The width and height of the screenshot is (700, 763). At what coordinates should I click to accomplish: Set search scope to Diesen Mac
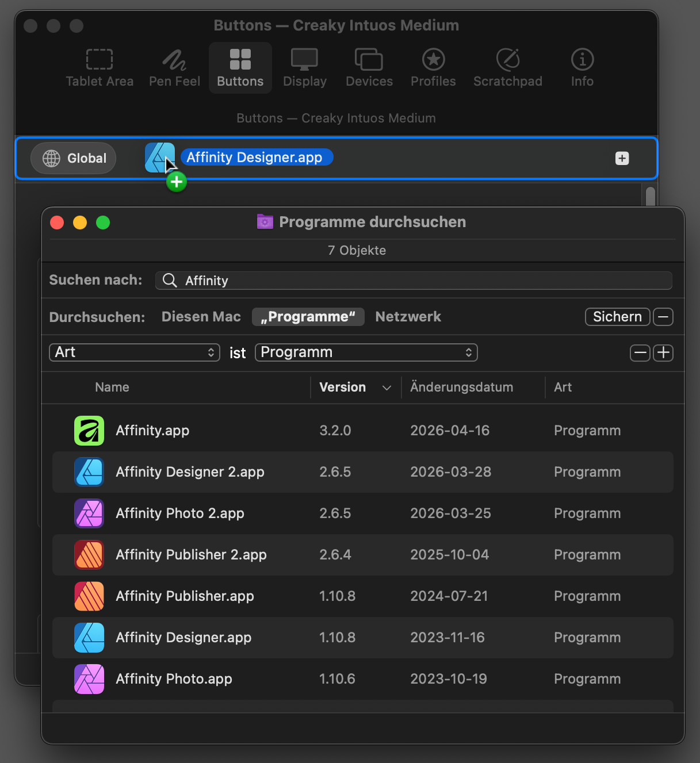click(x=201, y=317)
